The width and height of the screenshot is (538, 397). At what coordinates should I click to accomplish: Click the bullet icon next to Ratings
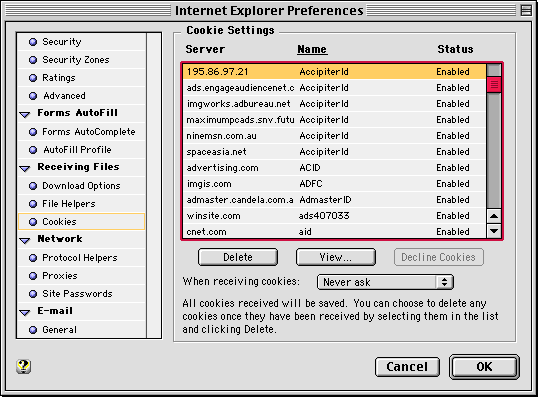click(33, 78)
